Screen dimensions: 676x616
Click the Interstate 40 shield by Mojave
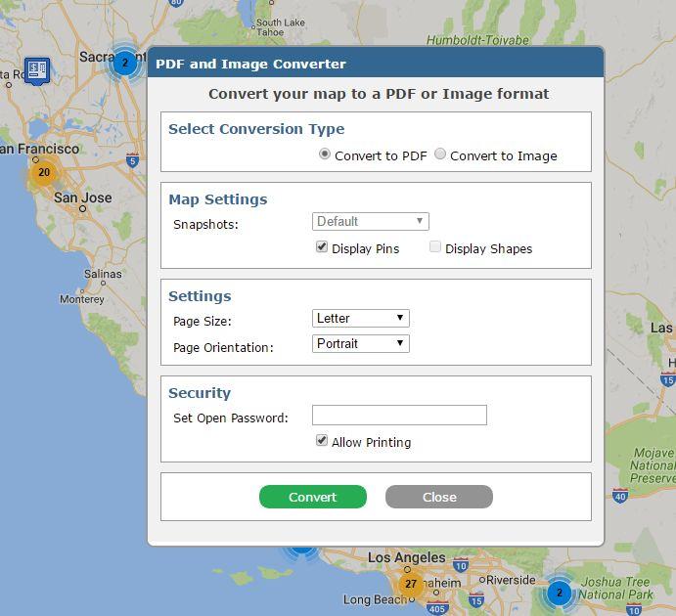620,496
